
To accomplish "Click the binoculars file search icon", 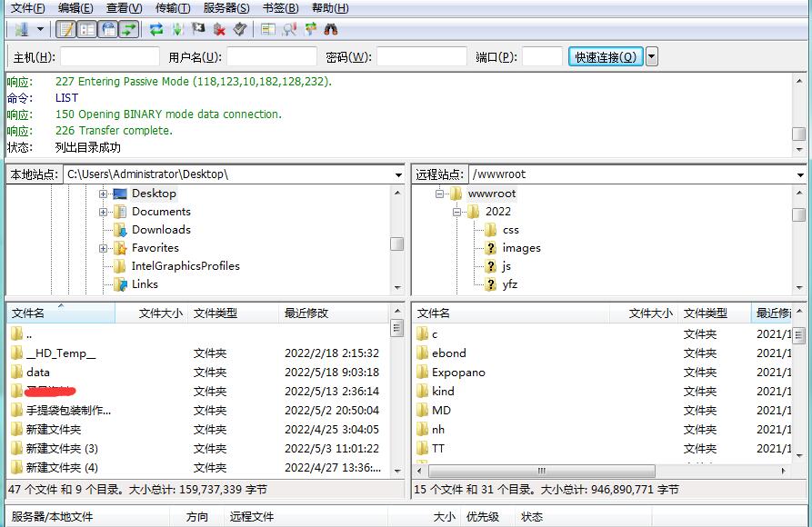I will pos(331,29).
